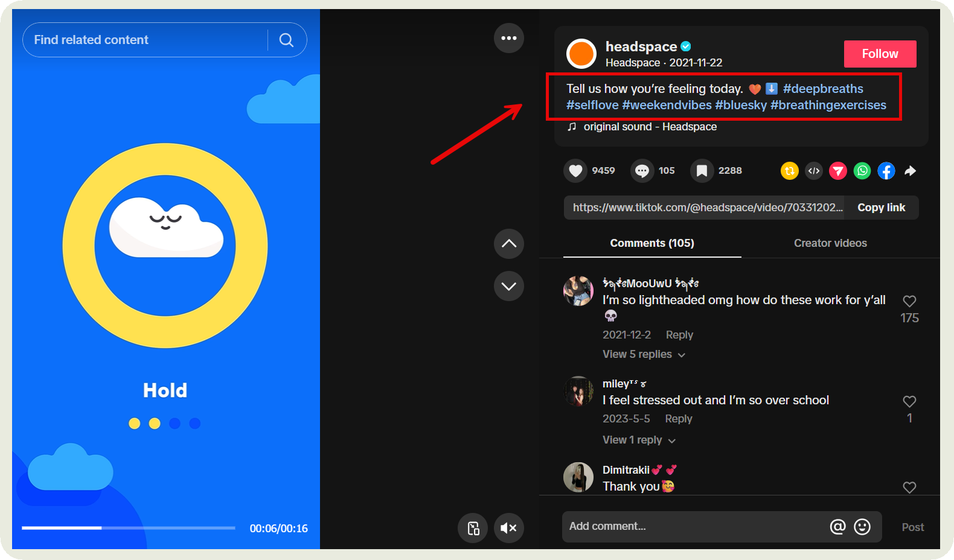The width and height of the screenshot is (954, 560).
Task: Save video with bookmark icon
Action: point(702,171)
